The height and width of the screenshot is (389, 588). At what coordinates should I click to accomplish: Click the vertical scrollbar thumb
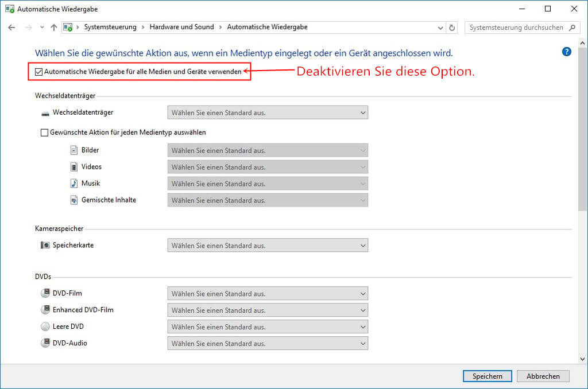pyautogui.click(x=582, y=129)
